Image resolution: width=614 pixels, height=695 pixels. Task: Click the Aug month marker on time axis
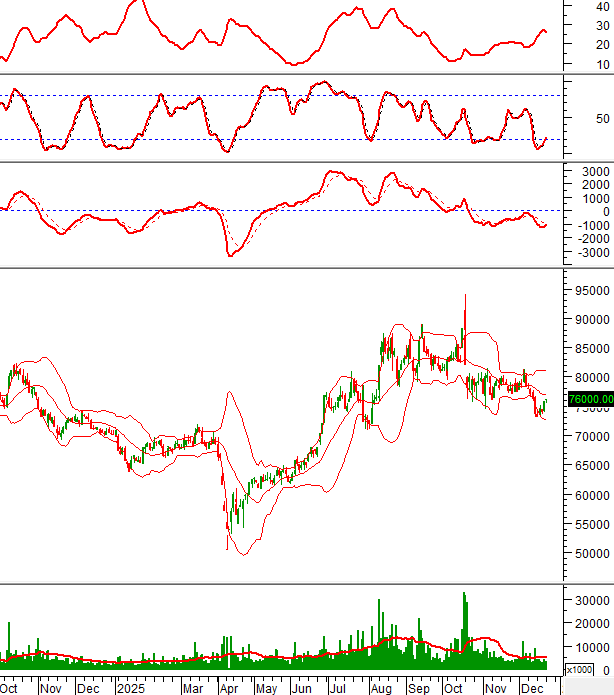tap(380, 688)
